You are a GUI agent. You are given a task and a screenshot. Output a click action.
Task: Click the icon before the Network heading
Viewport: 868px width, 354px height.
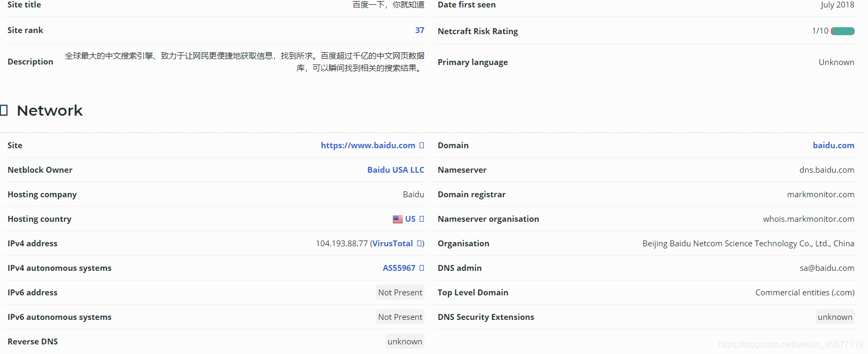pyautogui.click(x=4, y=110)
